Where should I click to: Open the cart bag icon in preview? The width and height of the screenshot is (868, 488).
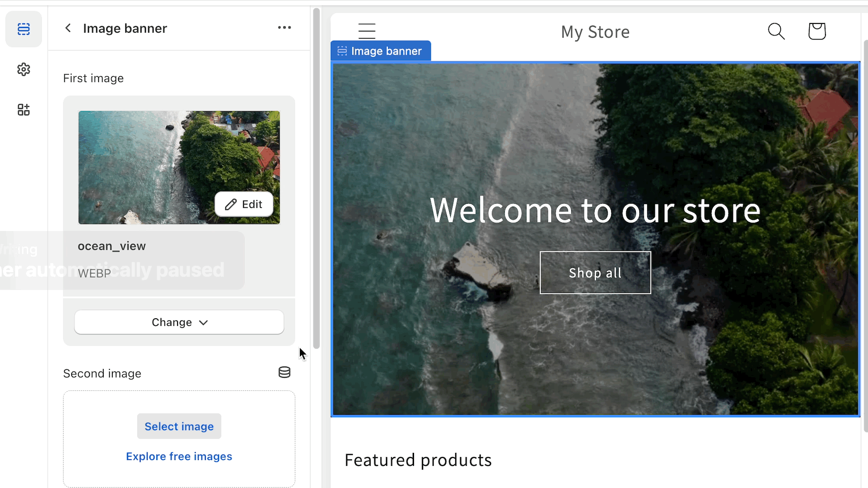point(817,31)
